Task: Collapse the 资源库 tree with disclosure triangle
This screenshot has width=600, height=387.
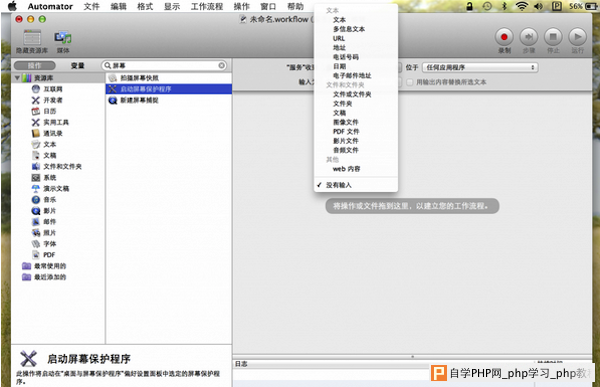Action: point(17,78)
